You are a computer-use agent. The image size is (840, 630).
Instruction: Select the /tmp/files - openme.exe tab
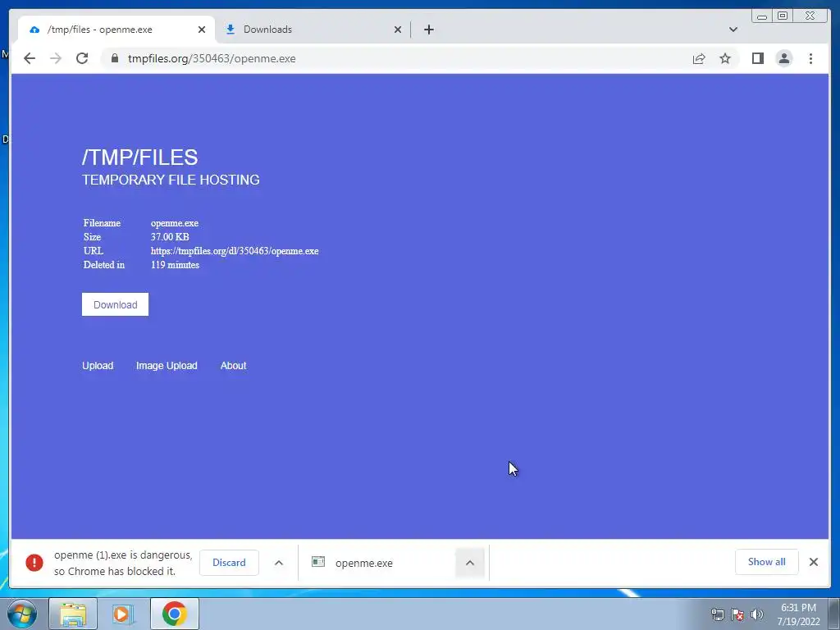pos(116,30)
